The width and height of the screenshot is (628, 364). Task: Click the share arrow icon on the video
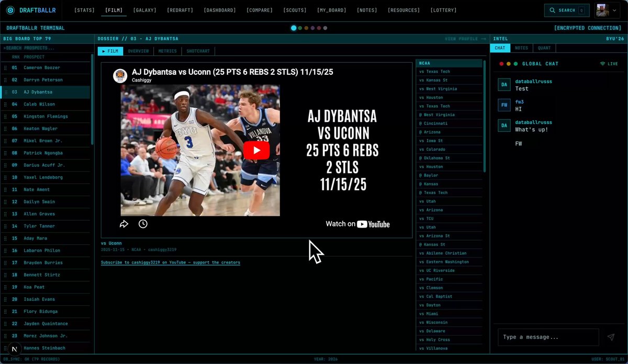point(124,224)
